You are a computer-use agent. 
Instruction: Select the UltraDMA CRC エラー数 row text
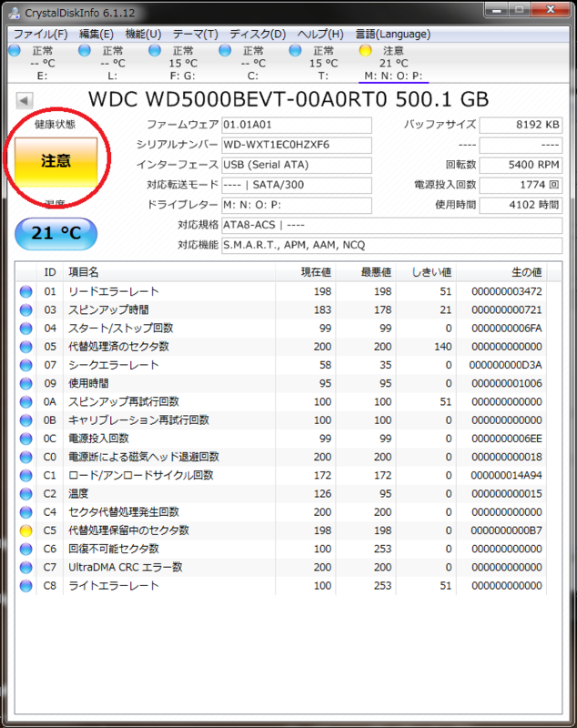(126, 567)
